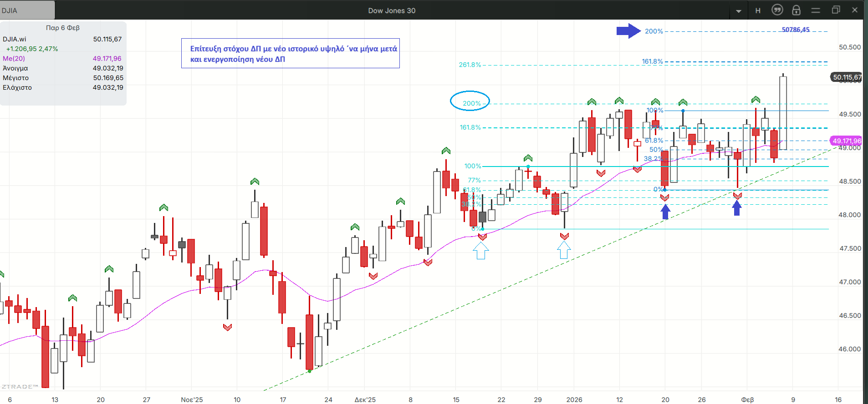868x404 pixels.
Task: Click the Me(20) indicator label
Action: pyautogui.click(x=14, y=59)
